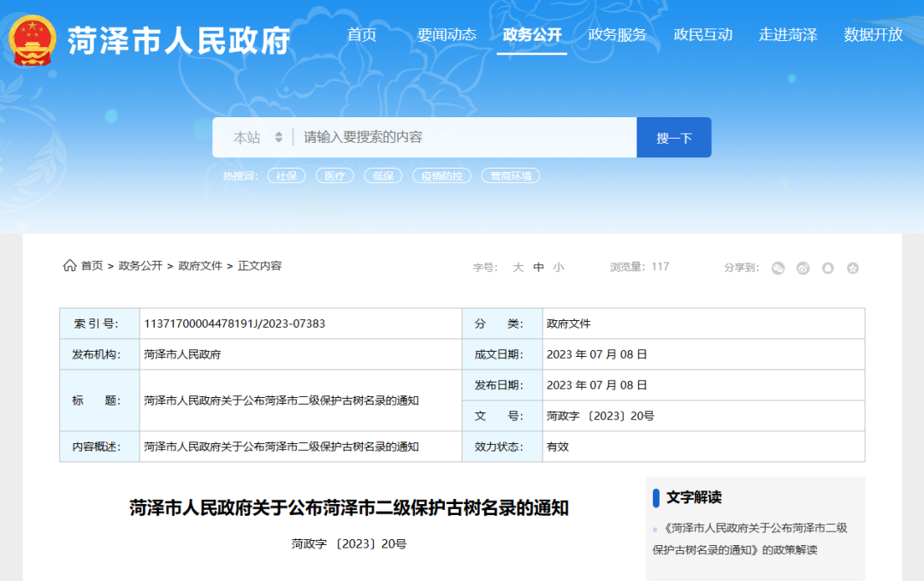Share the article to WeChat
Image resolution: width=924 pixels, height=581 pixels.
778,268
